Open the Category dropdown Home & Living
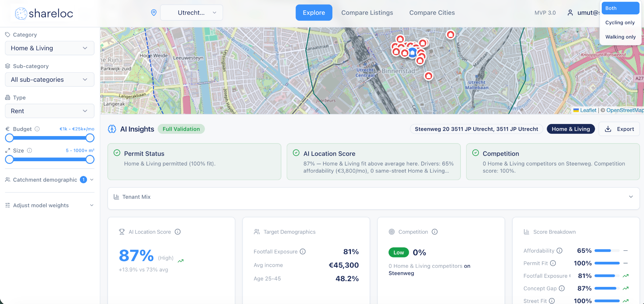Viewport: 644px width, 304px height. (x=50, y=48)
